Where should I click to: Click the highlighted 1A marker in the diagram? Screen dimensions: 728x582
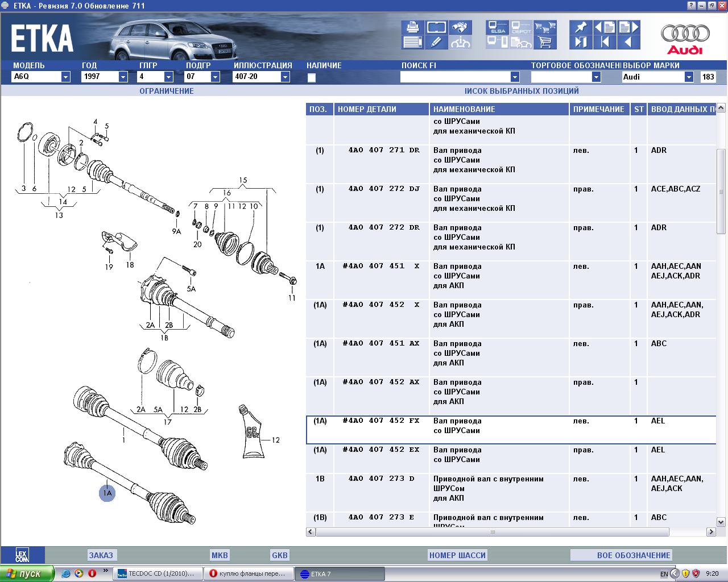pos(107,493)
